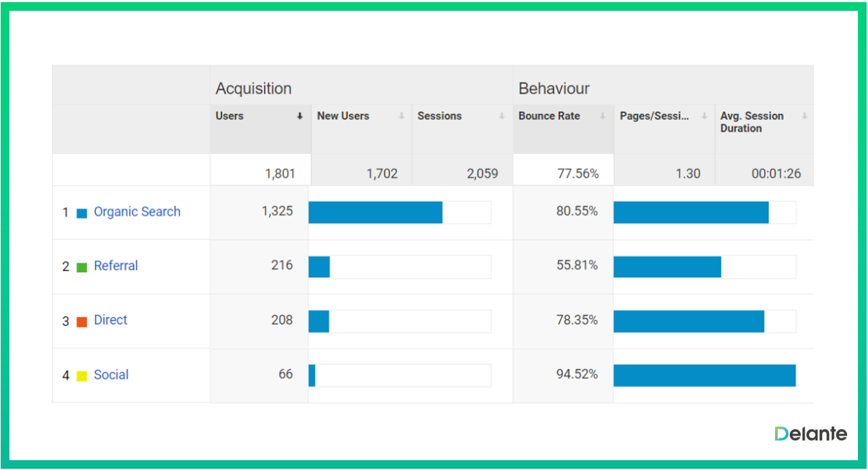Click the blue Organic Search color square

tap(82, 213)
